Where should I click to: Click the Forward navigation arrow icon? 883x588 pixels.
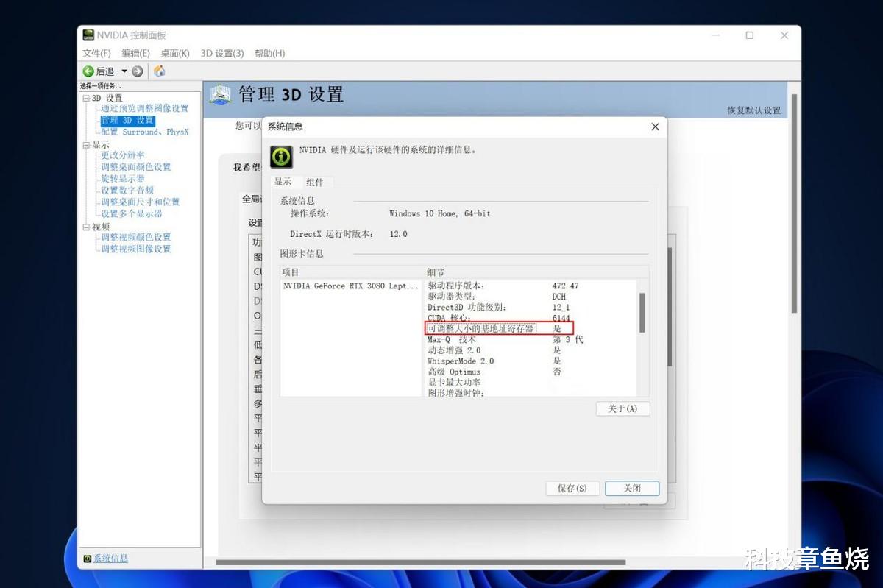pos(137,71)
